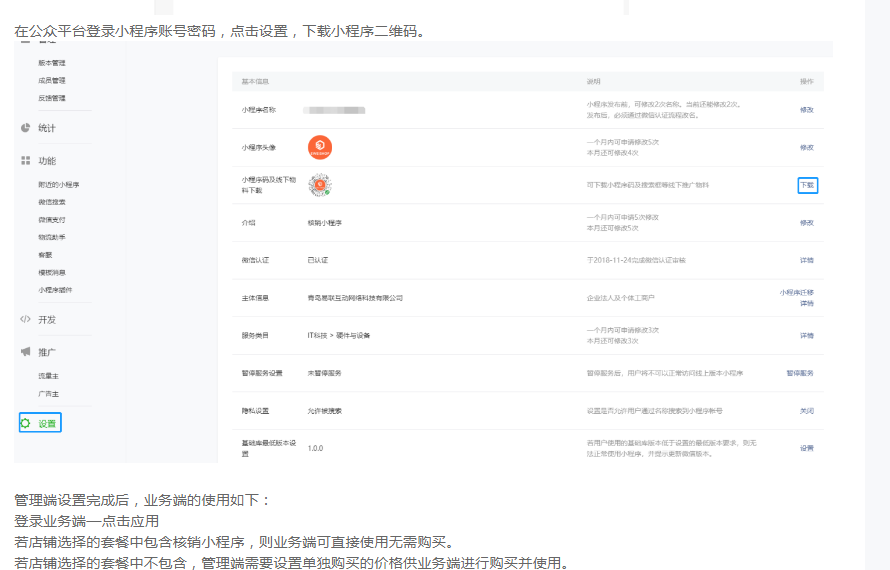Click the 小程序迁移 link
The image size is (890, 570).
797,292
